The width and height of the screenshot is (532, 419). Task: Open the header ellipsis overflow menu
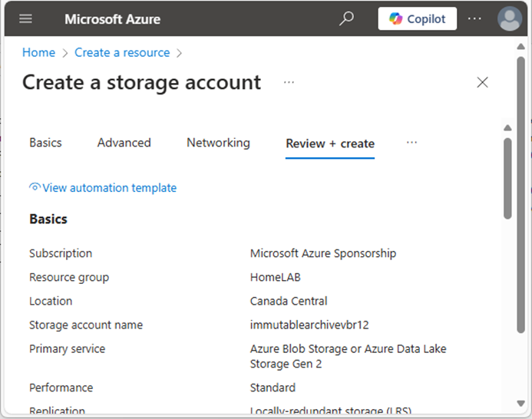(474, 18)
